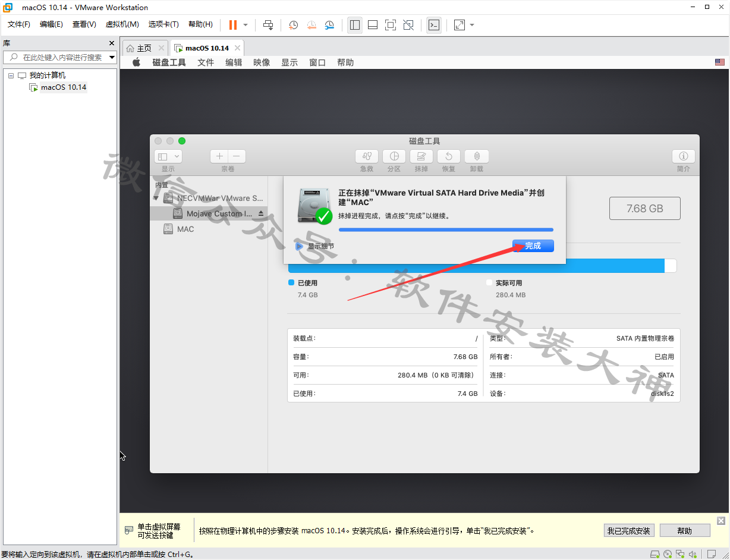Click the Erase (抹掉) toolbar icon

pos(421,156)
